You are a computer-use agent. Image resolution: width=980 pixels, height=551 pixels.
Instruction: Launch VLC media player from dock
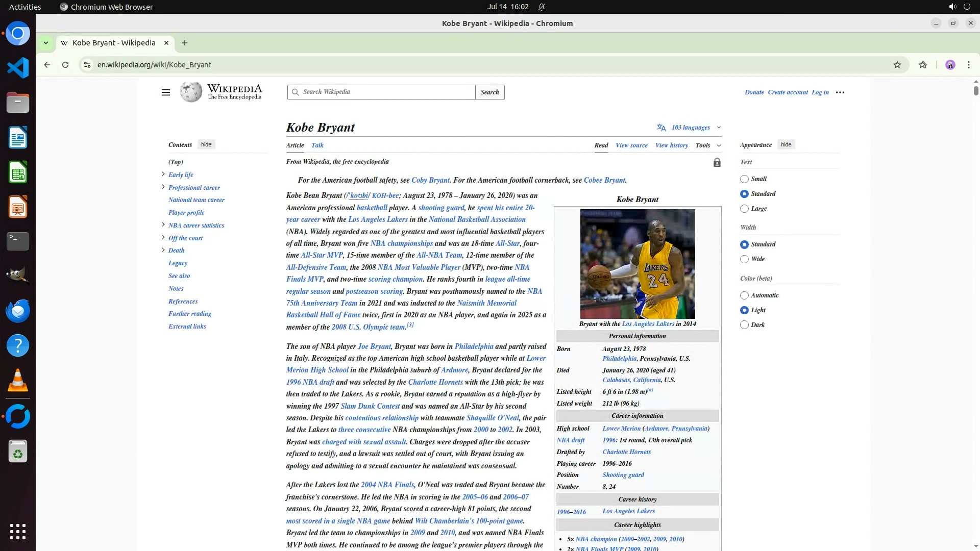tap(18, 381)
